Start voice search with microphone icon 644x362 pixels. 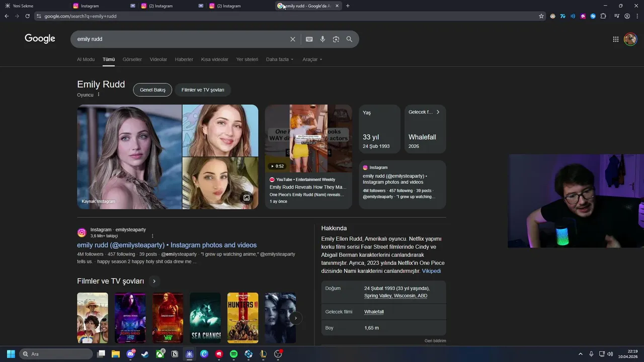pos(323,39)
